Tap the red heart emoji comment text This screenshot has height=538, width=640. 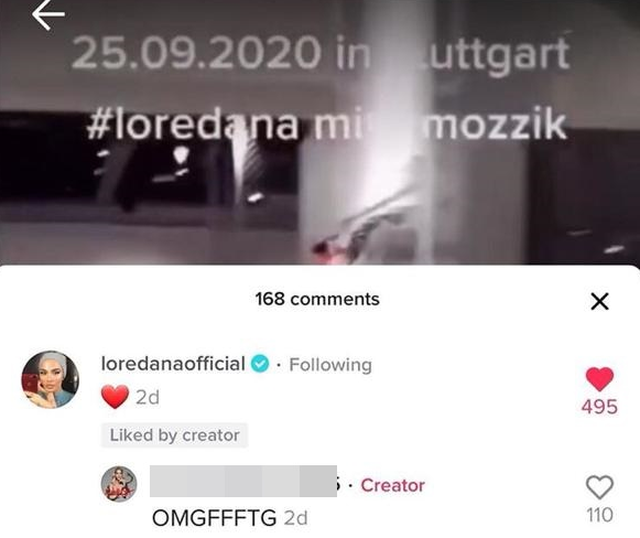pos(115,396)
